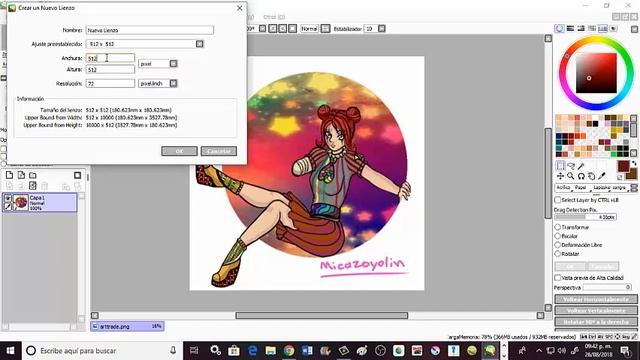Screen dimensions: 640x360
Task: Open Microsoft Word from taskbar
Action: pos(307,350)
